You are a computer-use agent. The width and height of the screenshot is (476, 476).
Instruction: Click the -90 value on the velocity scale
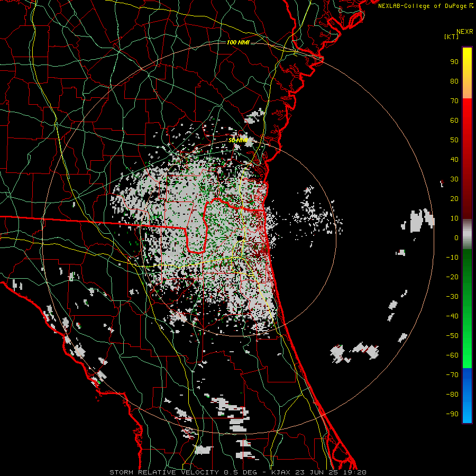452,414
